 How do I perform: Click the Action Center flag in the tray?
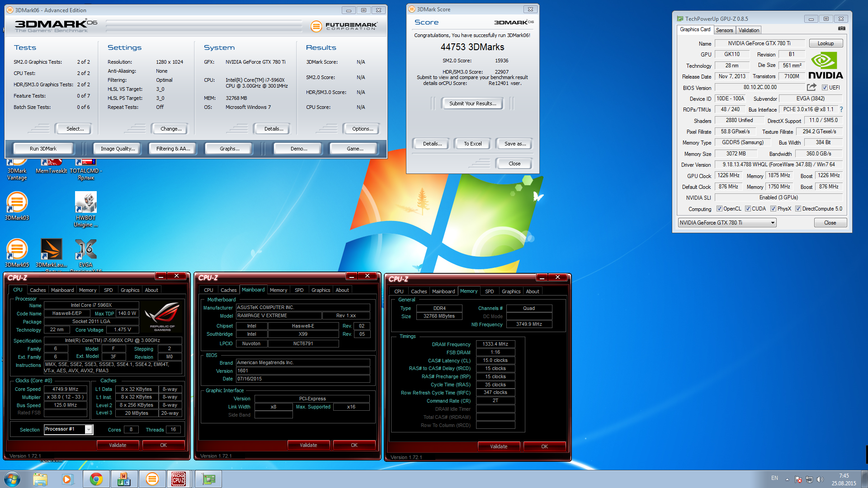(798, 479)
